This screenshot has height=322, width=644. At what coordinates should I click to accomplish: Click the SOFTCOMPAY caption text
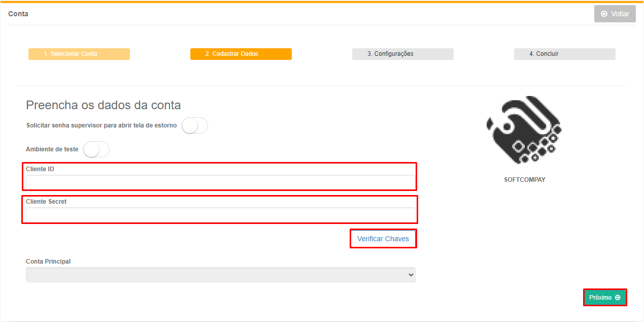[524, 180]
